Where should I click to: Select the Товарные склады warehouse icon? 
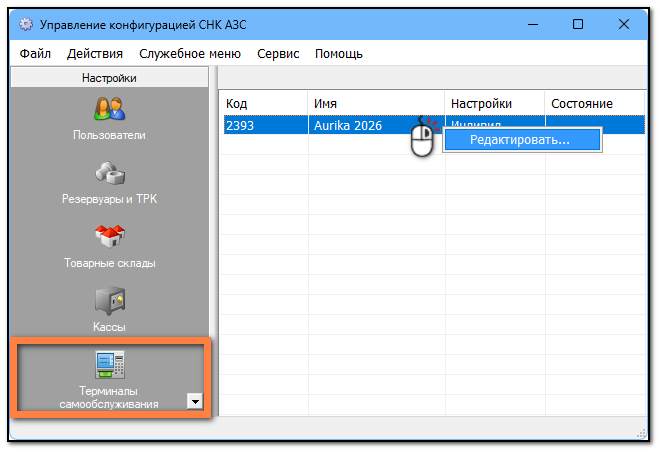[109, 236]
